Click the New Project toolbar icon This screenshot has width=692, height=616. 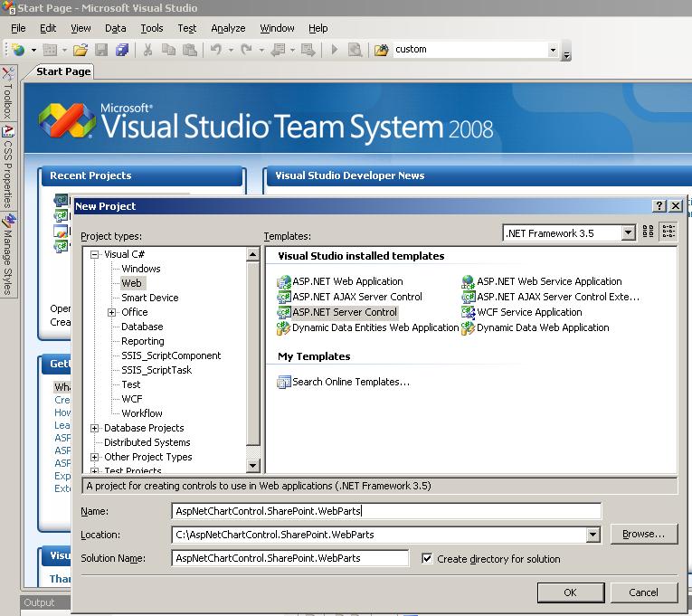coord(18,50)
